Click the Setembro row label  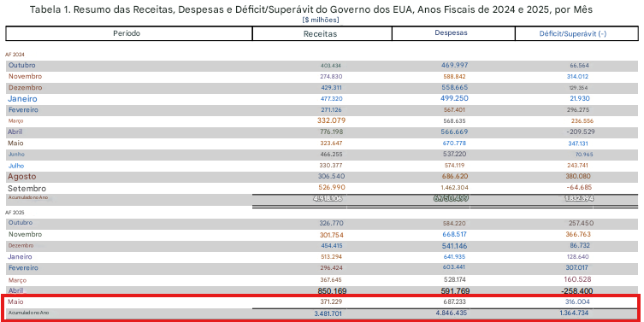[27, 188]
